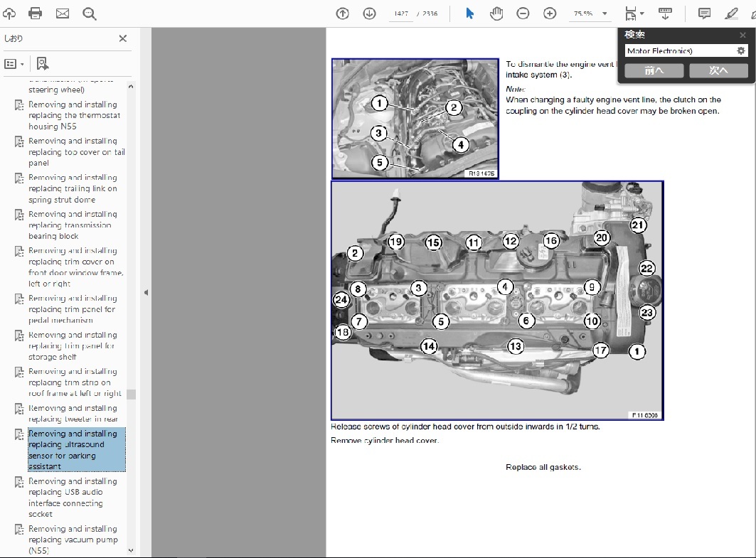
Task: Close the 検索 search popup
Action: tap(743, 35)
